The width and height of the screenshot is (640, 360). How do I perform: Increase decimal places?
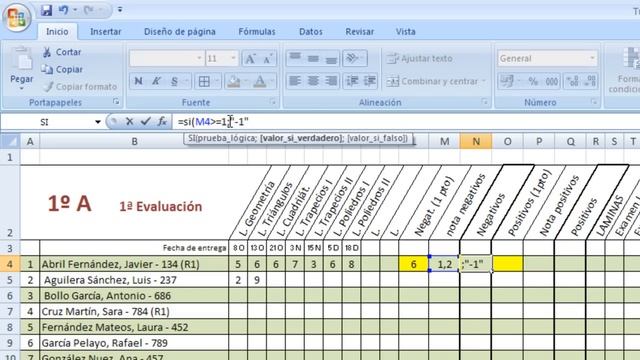pyautogui.click(x=572, y=81)
